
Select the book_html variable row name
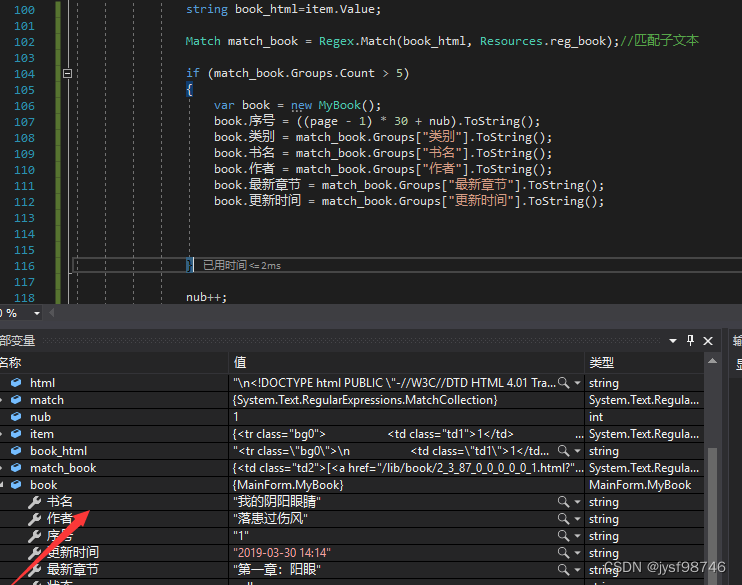(x=58, y=451)
